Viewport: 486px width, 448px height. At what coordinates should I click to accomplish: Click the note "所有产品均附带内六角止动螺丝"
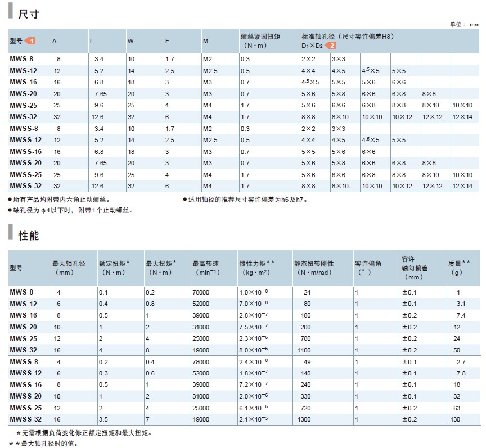tap(59, 200)
